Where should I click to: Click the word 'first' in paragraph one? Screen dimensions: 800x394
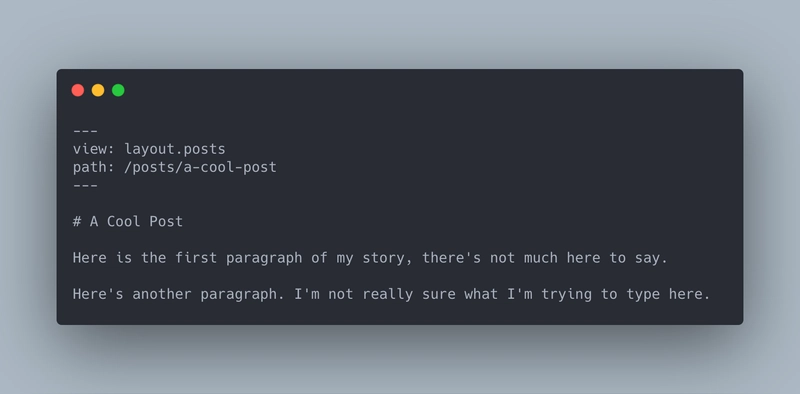(x=196, y=258)
